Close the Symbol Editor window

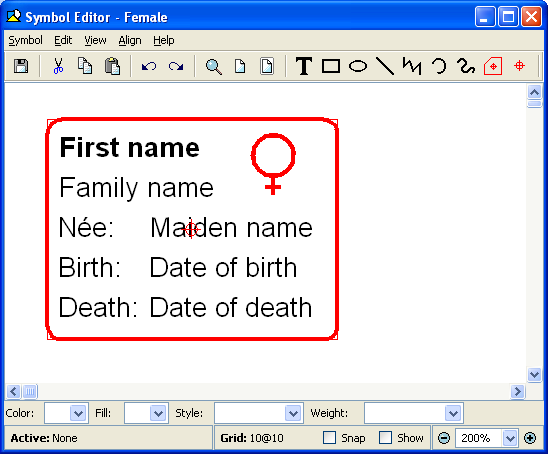coord(531,17)
